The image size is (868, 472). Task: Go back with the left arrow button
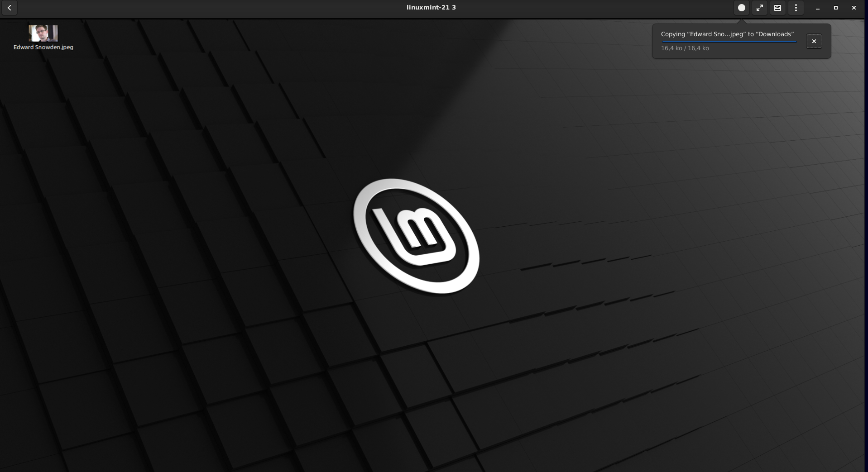[x=10, y=8]
